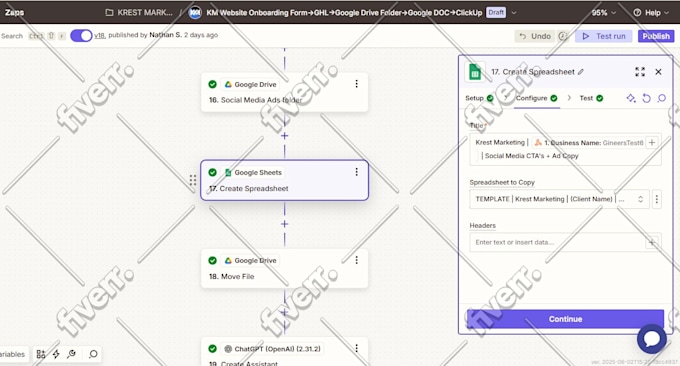Select step 16 Social Media Ads folder
The height and width of the screenshot is (366, 680).
pos(284,92)
